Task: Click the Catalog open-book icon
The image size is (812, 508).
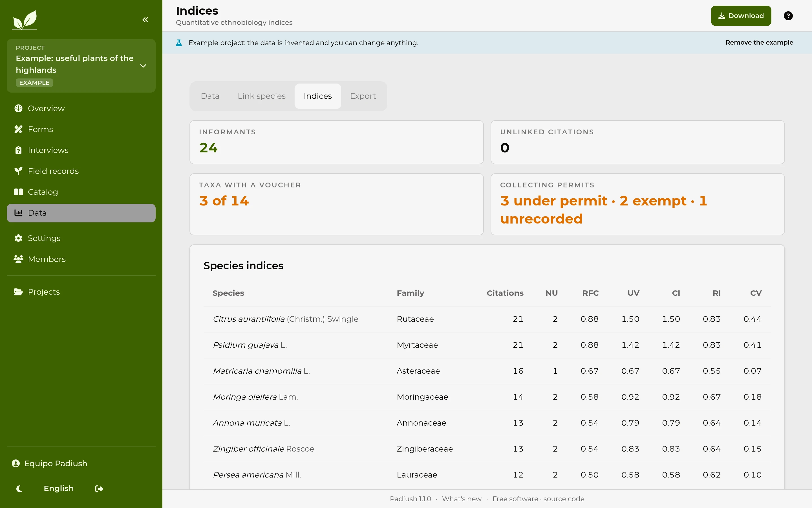Action: click(18, 192)
